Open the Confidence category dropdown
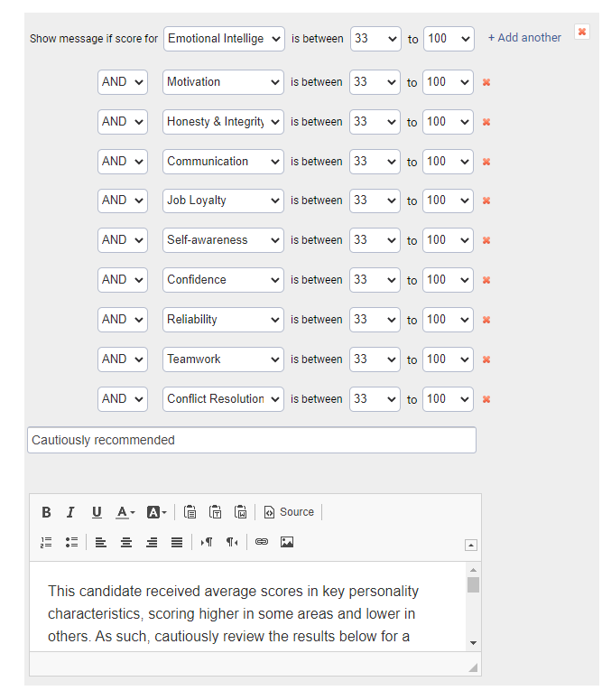Screen dimensions: 611x700 [x=223, y=280]
